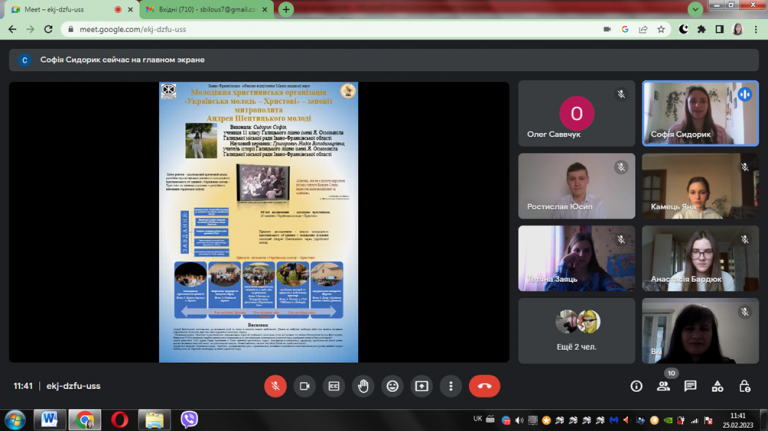Viewport: 768px width, 431px height.
Task: Unmute the microphone in Meet controls
Action: 275,386
